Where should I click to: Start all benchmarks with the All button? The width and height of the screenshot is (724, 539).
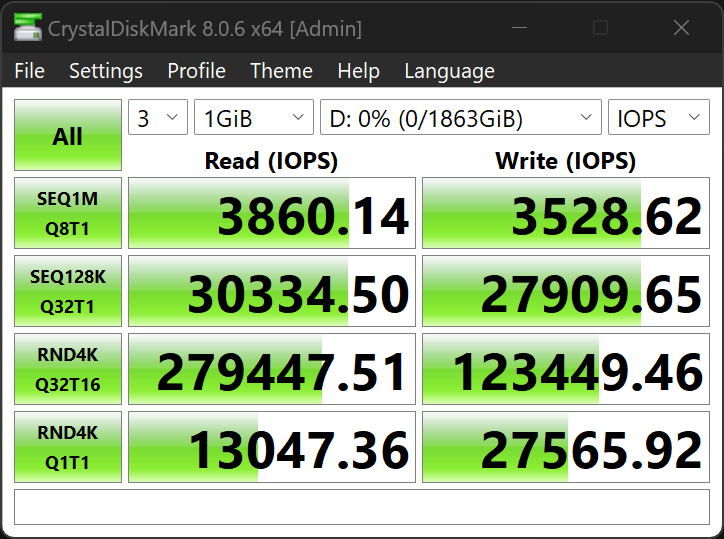tap(68, 135)
